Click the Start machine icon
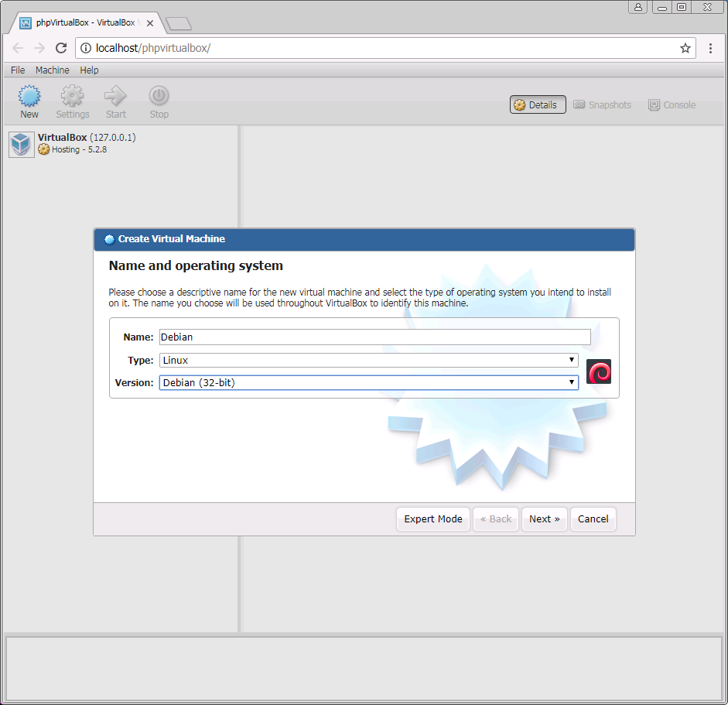 (x=115, y=100)
